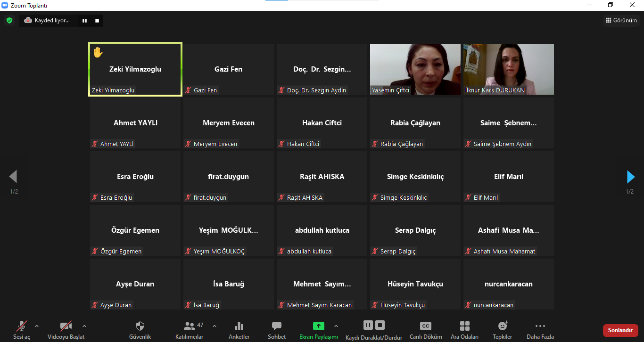Click the Simge Keskinkılıç name label
Screen dimensions: 644x342
click(x=404, y=197)
